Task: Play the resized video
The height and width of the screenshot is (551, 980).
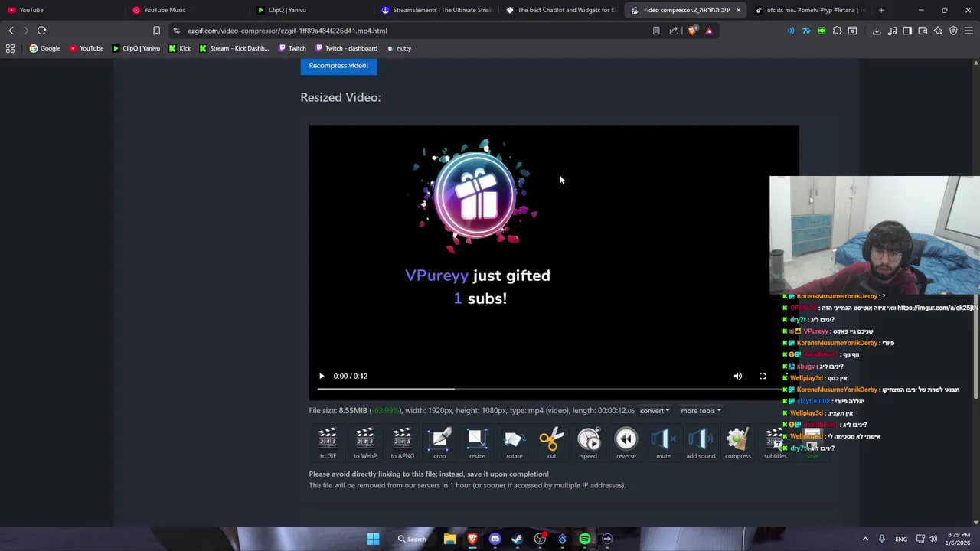Action: (x=322, y=376)
